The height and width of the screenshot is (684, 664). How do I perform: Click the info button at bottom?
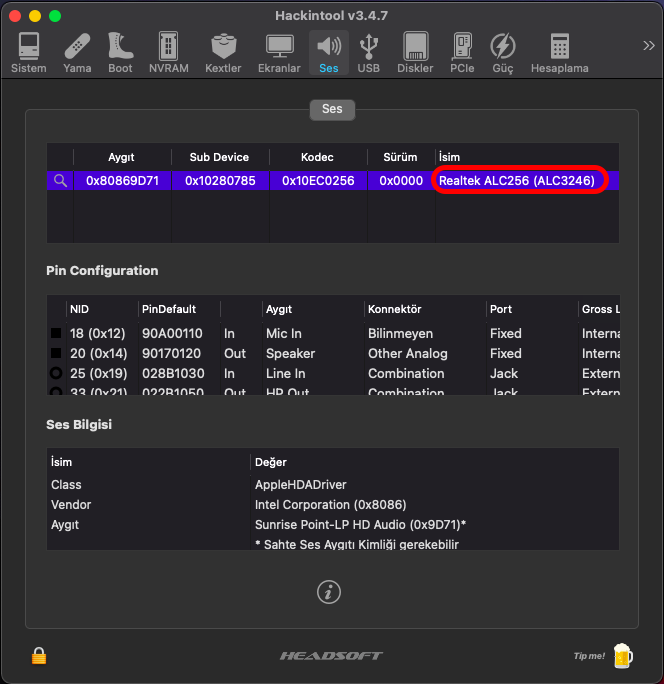coord(329,592)
